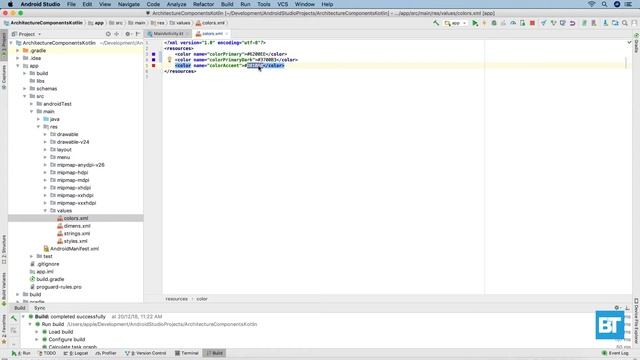Close the colors.xml editor tab
The height and width of the screenshot is (360, 640).
pos(227,34)
